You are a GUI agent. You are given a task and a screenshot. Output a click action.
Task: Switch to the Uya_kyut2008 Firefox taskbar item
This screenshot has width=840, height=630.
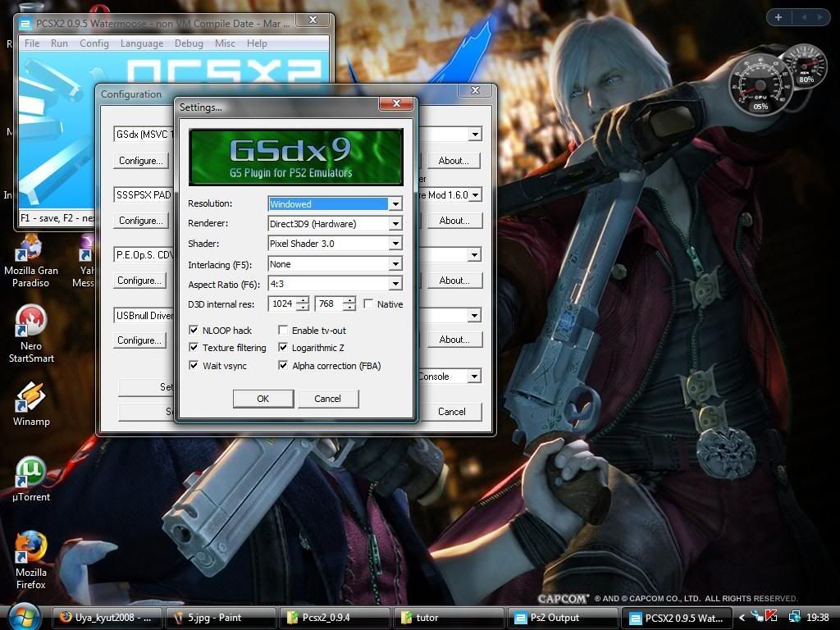[107, 618]
